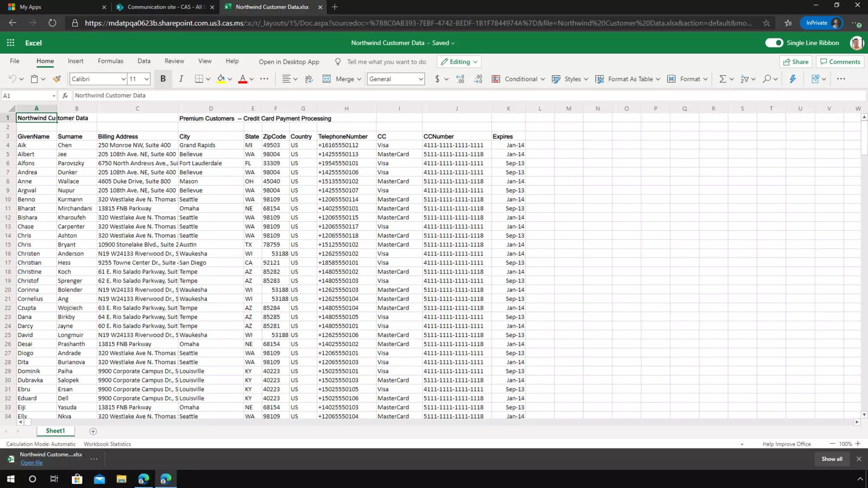
Task: Click the zoom in plus button
Action: coord(858,444)
